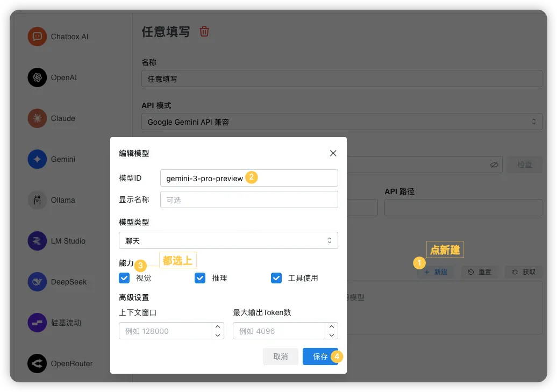Open the 模型类型 dropdown showing 聊天
Viewport: 557px width, 392px height.
tap(228, 240)
